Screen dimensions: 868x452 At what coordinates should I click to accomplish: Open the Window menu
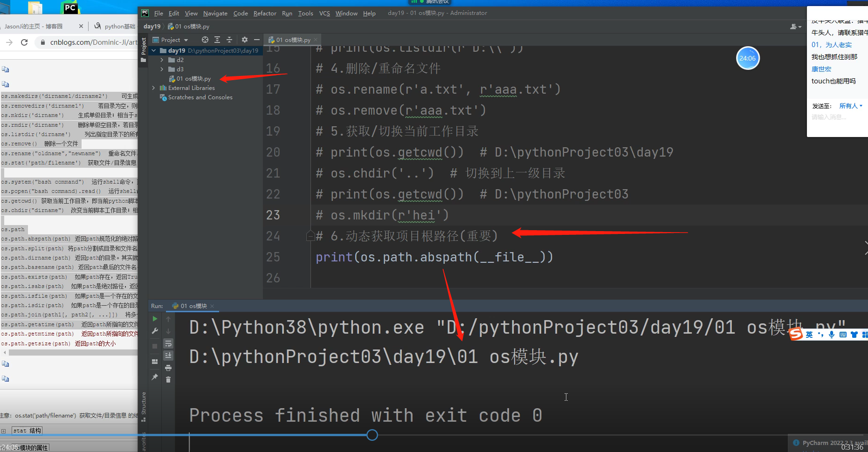(x=346, y=13)
